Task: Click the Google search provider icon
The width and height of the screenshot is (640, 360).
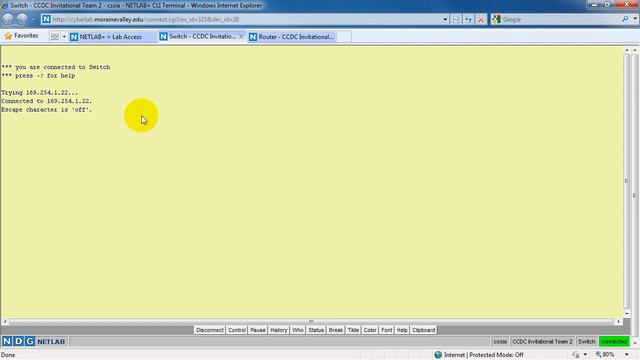Action: tap(496, 19)
